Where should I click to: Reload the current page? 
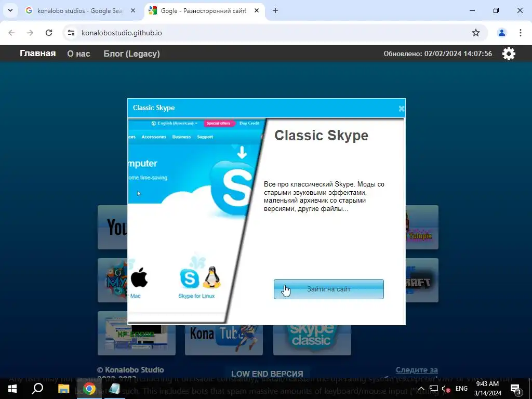[x=49, y=33]
